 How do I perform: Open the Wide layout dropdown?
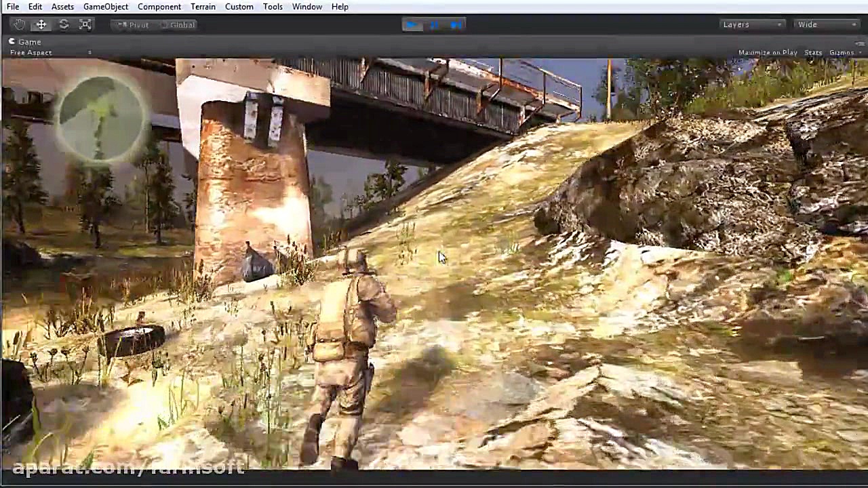pos(827,24)
